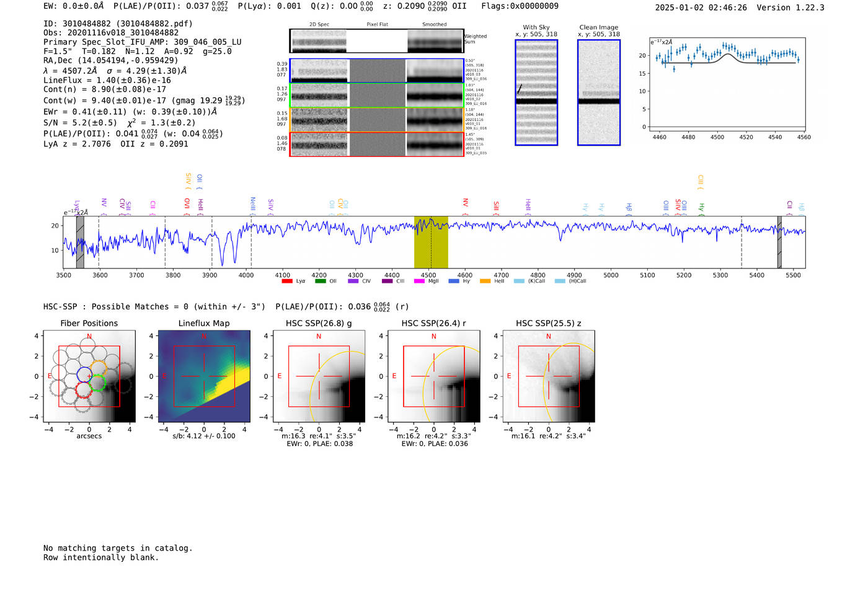
Task: Click the r-band EWr: 0, PLAE: 0.036 caption
Action: (435, 444)
